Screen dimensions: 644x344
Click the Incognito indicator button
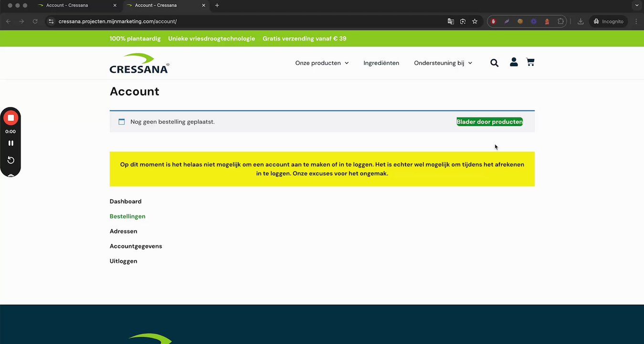click(x=608, y=21)
